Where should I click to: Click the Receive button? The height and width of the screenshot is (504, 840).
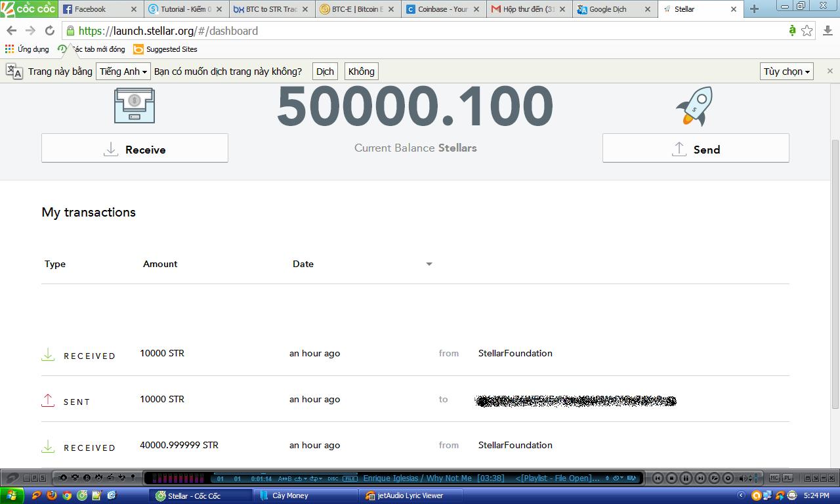click(135, 148)
